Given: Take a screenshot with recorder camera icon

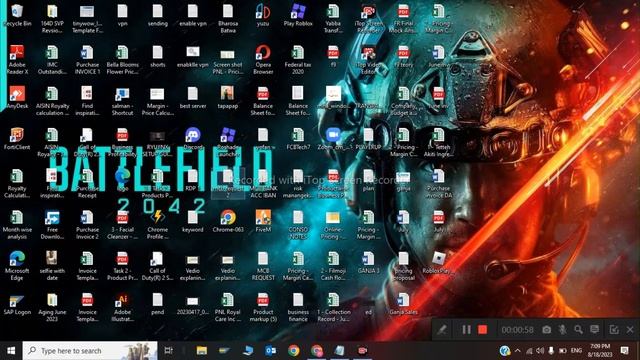Looking at the screenshot, I should [547, 330].
